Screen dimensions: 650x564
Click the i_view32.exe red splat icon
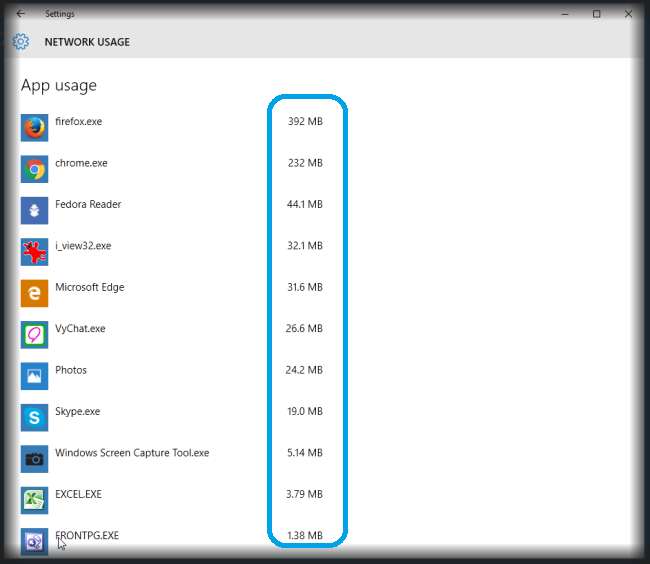tap(34, 252)
